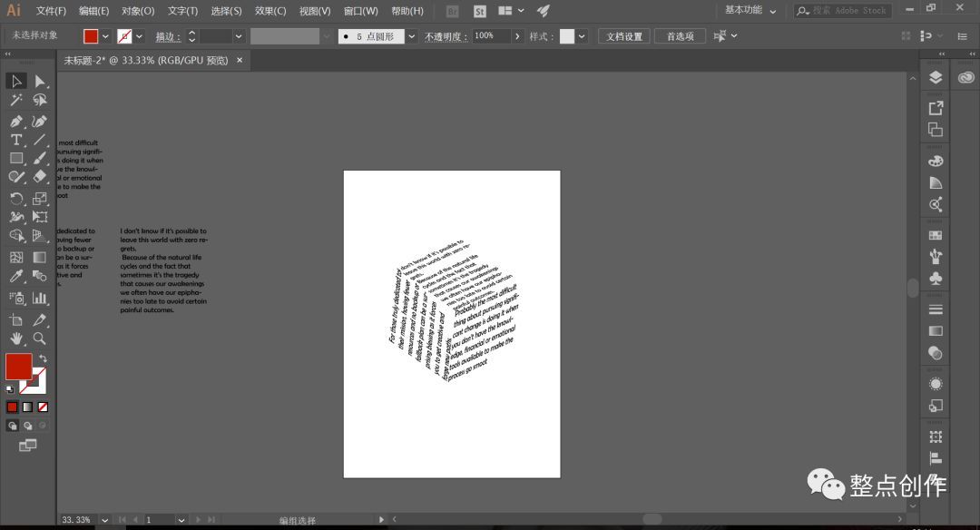The width and height of the screenshot is (980, 530).
Task: Select the Zoom tool
Action: 39,339
